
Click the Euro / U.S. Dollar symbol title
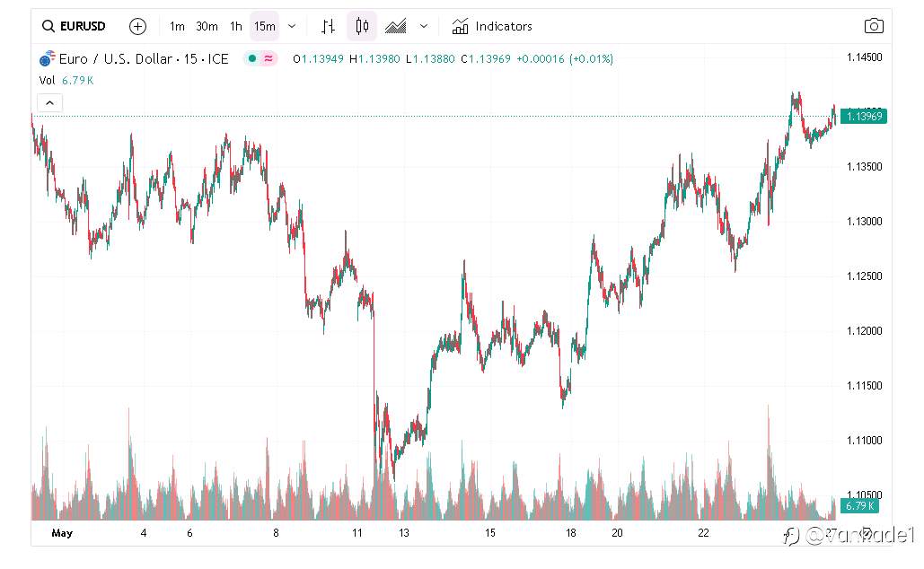click(x=144, y=59)
